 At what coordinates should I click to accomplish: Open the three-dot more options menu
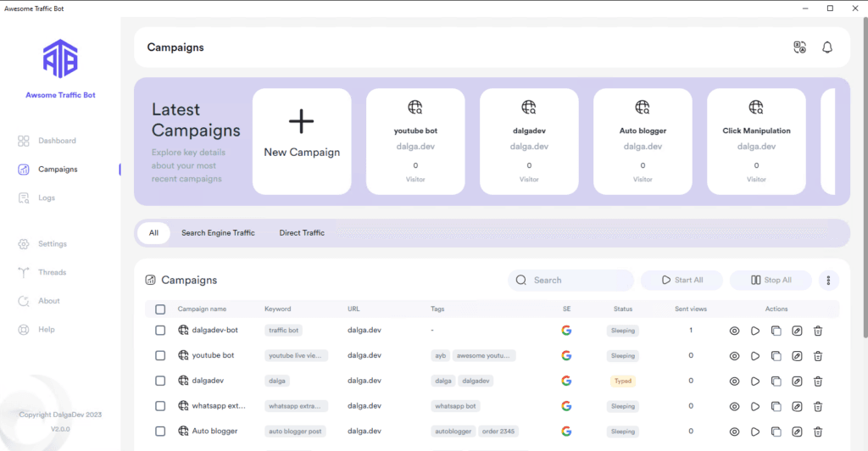[828, 281]
